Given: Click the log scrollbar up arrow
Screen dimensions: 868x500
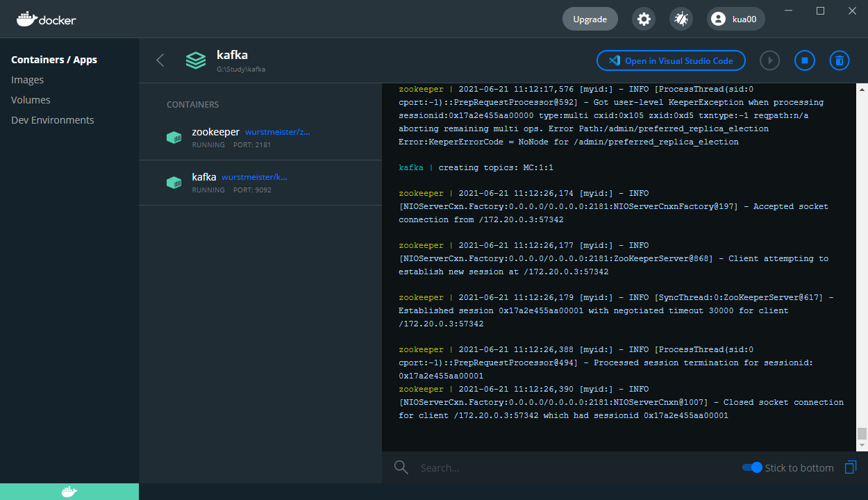Looking at the screenshot, I should tap(862, 90).
